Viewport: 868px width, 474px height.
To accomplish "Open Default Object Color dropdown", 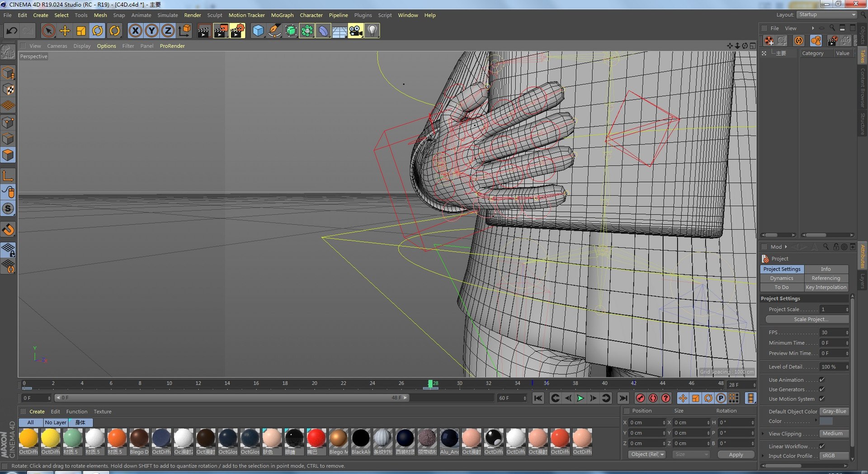I will [835, 412].
